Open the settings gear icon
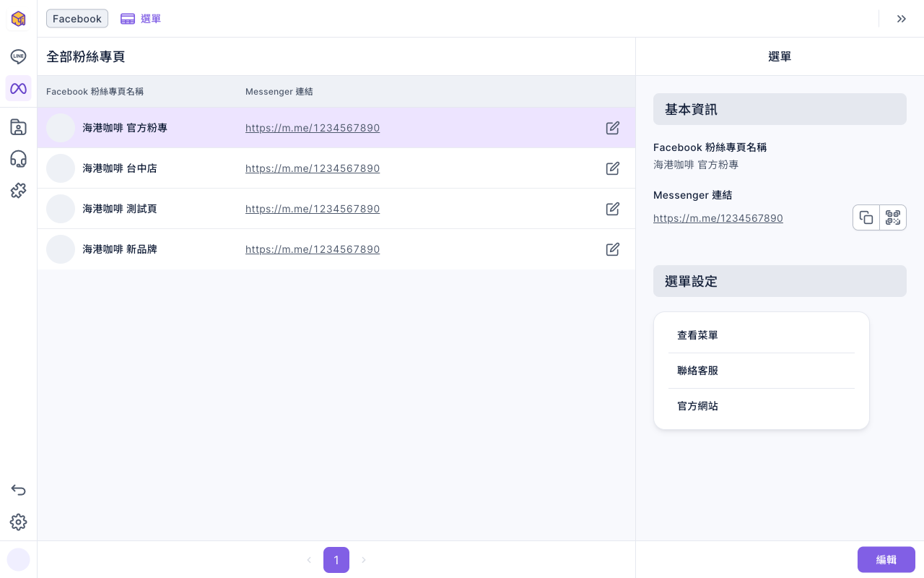This screenshot has height=578, width=924. [x=19, y=522]
